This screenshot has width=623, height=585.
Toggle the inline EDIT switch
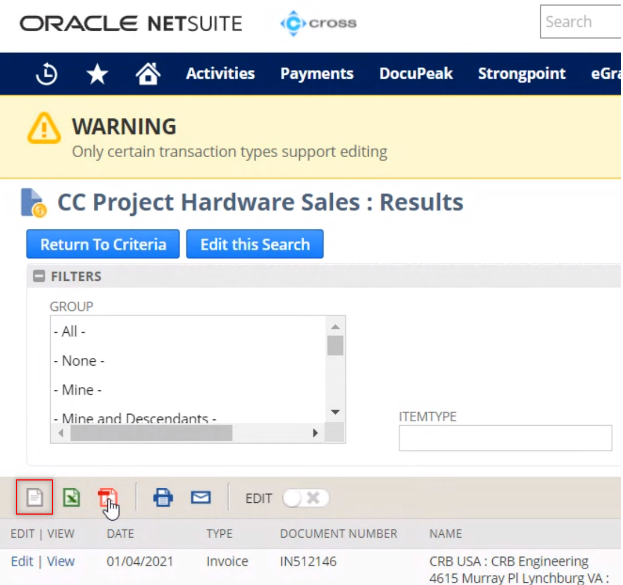pos(306,498)
